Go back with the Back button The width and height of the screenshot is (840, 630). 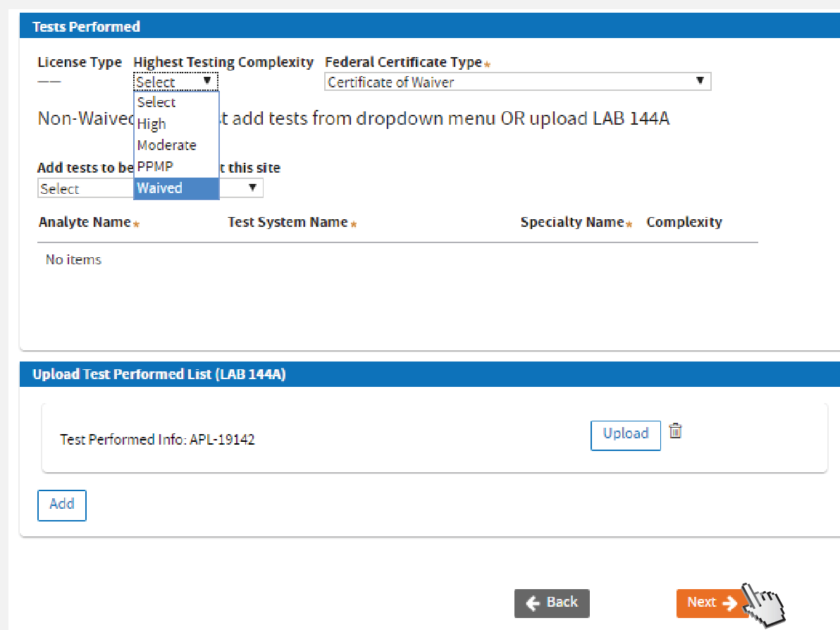coord(552,603)
